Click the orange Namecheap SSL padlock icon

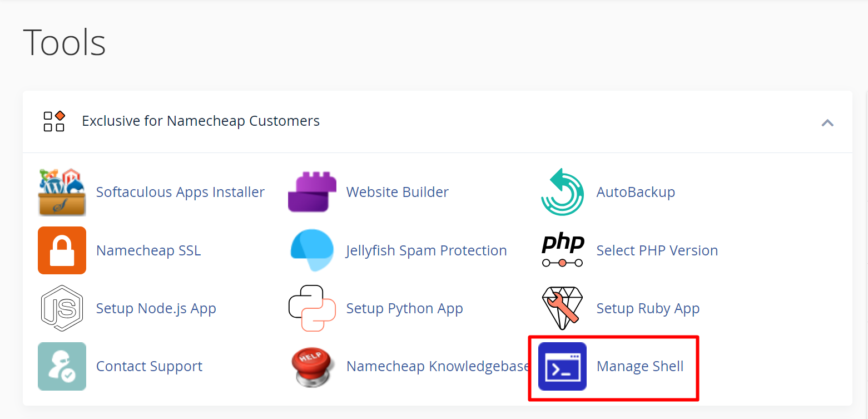click(x=62, y=250)
